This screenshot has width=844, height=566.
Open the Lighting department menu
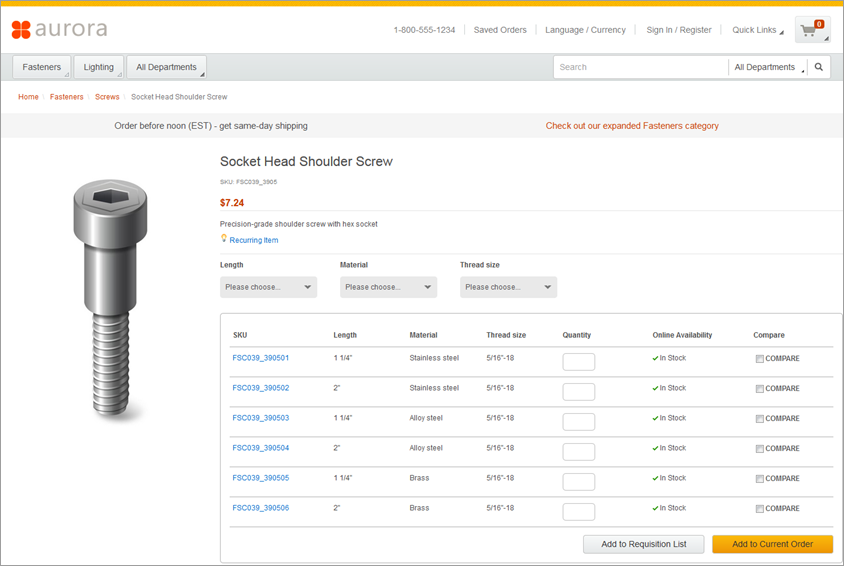pos(99,67)
